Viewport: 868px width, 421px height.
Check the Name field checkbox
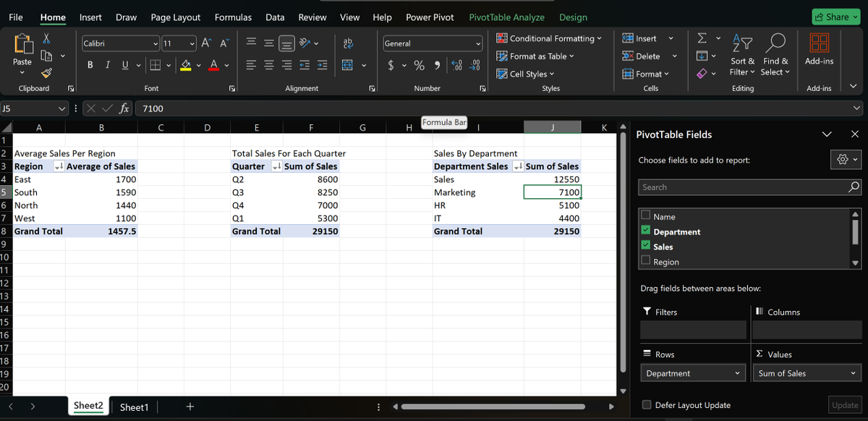(646, 216)
